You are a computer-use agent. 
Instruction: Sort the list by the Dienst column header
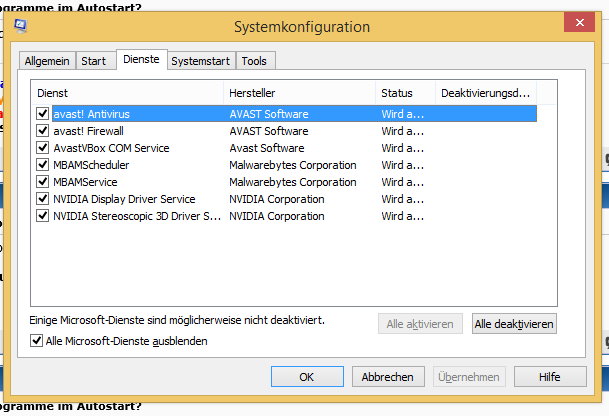click(x=127, y=93)
